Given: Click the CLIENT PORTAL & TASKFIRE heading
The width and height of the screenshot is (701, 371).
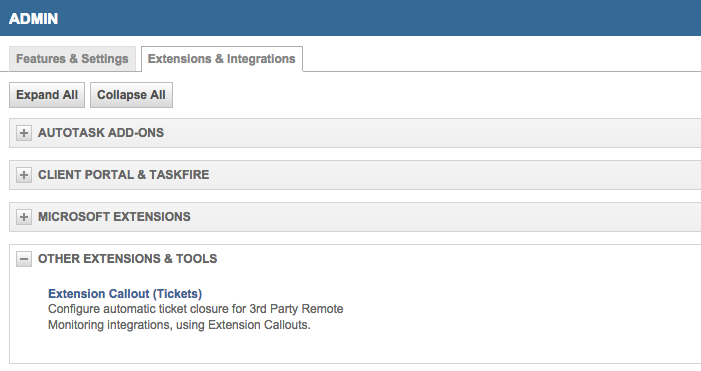Looking at the screenshot, I should [123, 175].
